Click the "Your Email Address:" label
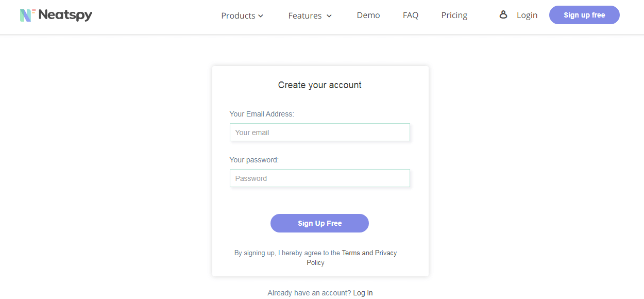Viewport: 644px width, 299px height. (262, 114)
